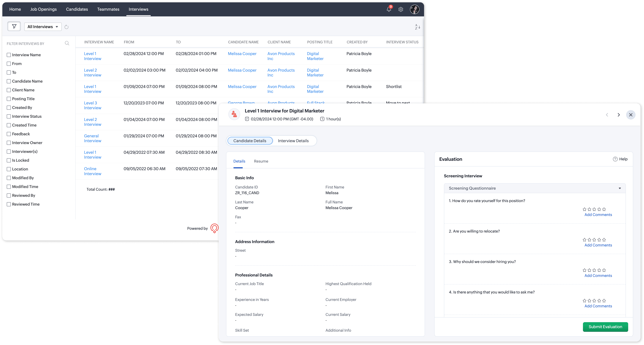Click the user profile avatar
The image size is (644, 345).
coord(415,10)
